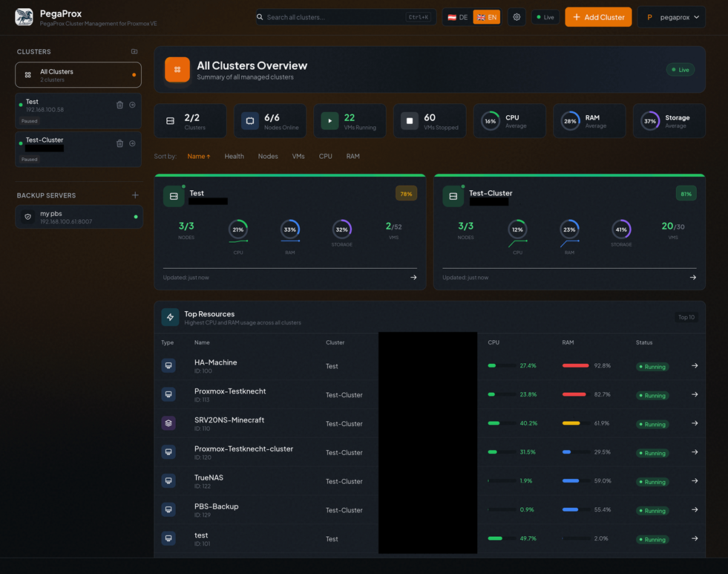This screenshot has height=574, width=728.
Task: Click the Test card's 21% CPU gauge
Action: [238, 229]
